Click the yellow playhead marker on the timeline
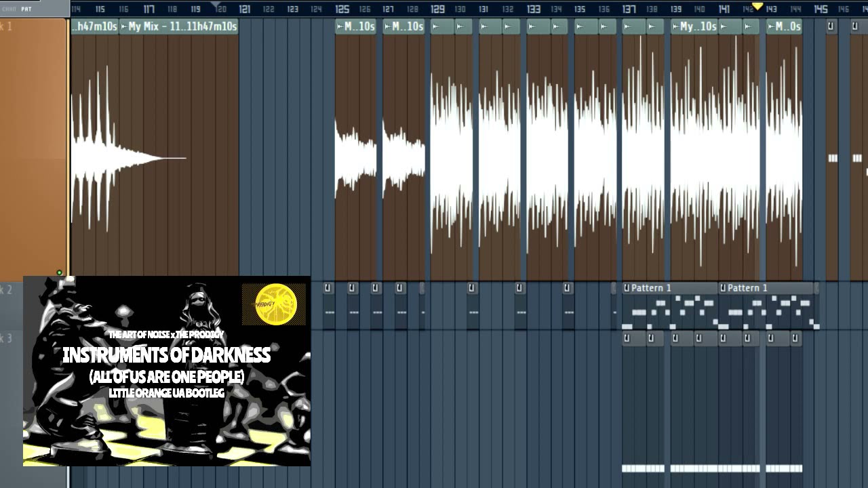 click(x=758, y=6)
